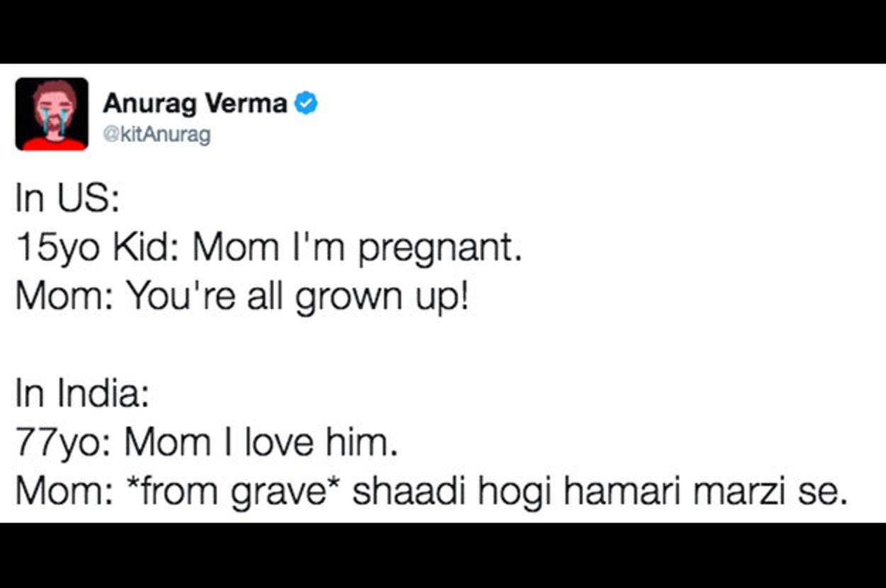Open the @kitAnurag handle link
Viewport: 886px width, 588px height.
pyautogui.click(x=157, y=135)
